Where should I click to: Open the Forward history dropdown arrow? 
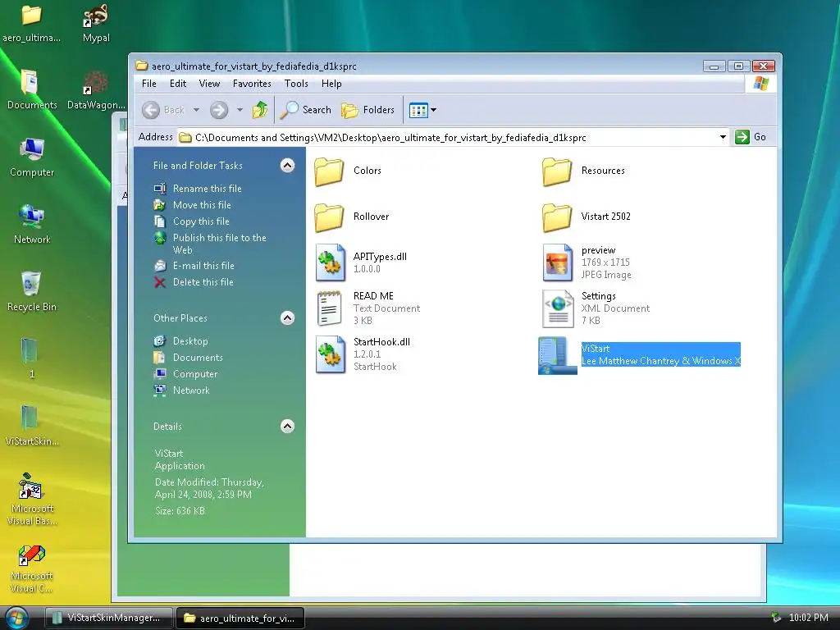click(240, 110)
